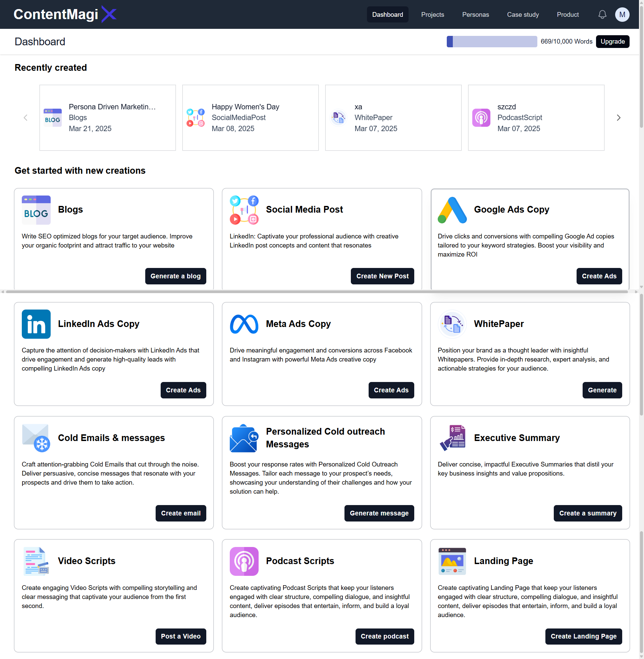Click the Video Scripts document icon
Viewport: 644px width, 659px height.
click(36, 561)
